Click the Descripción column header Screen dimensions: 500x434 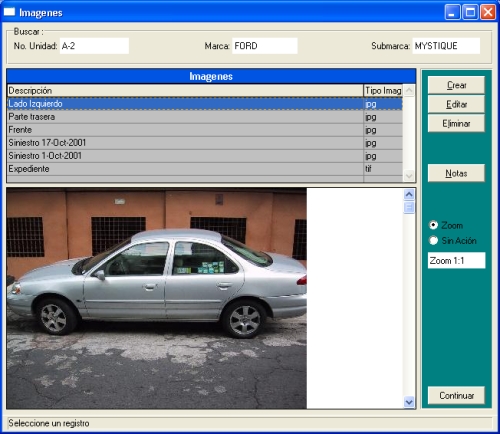point(185,91)
